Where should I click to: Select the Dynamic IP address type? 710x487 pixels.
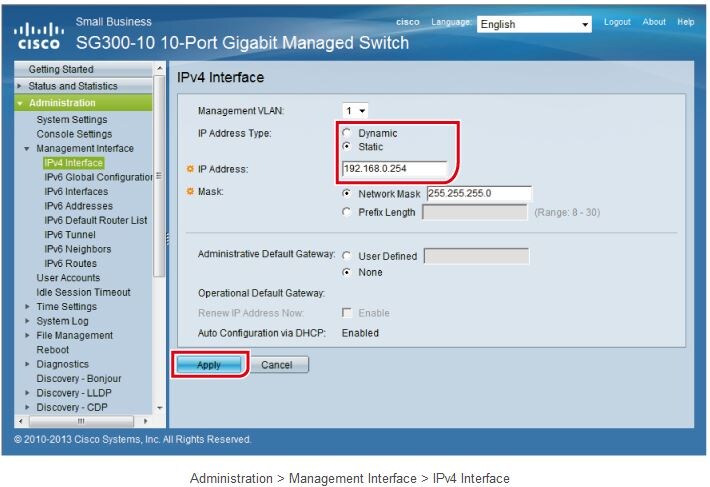click(347, 133)
